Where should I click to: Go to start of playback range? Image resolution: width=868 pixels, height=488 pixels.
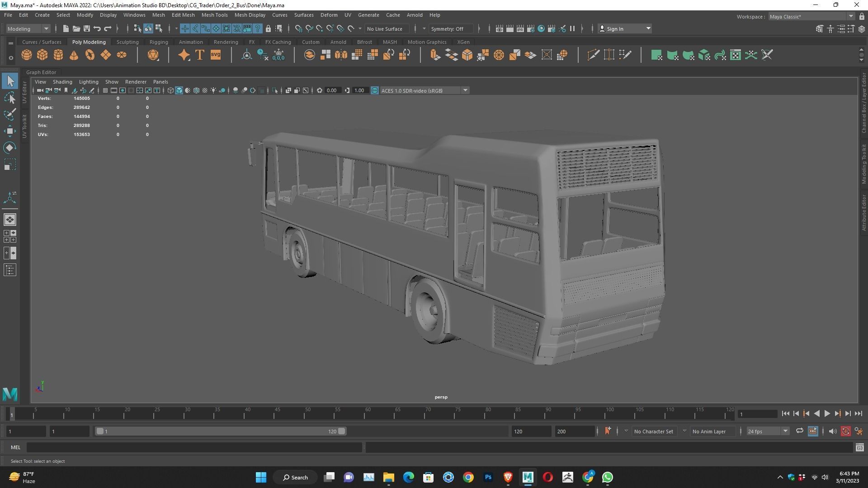[x=785, y=413]
